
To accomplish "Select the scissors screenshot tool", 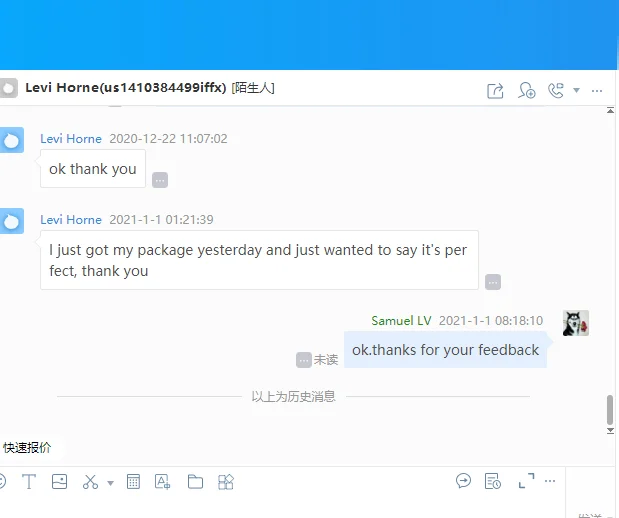I will (90, 482).
